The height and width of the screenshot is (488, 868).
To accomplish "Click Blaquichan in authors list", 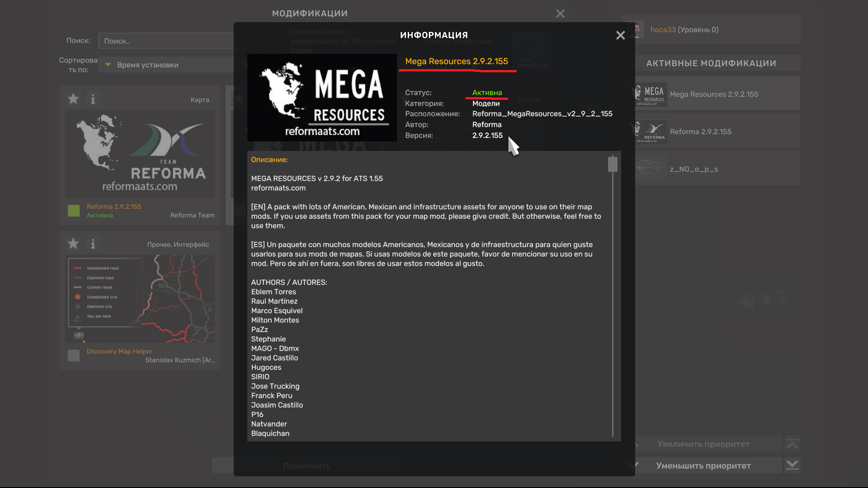I will [x=270, y=433].
